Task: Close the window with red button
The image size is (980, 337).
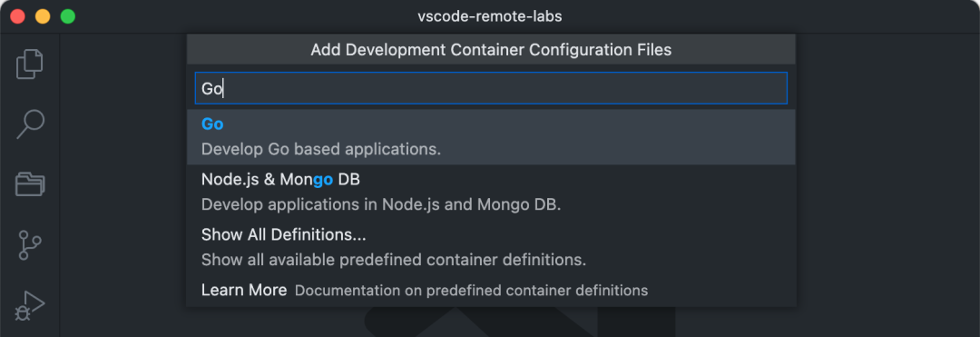Action: click(17, 16)
